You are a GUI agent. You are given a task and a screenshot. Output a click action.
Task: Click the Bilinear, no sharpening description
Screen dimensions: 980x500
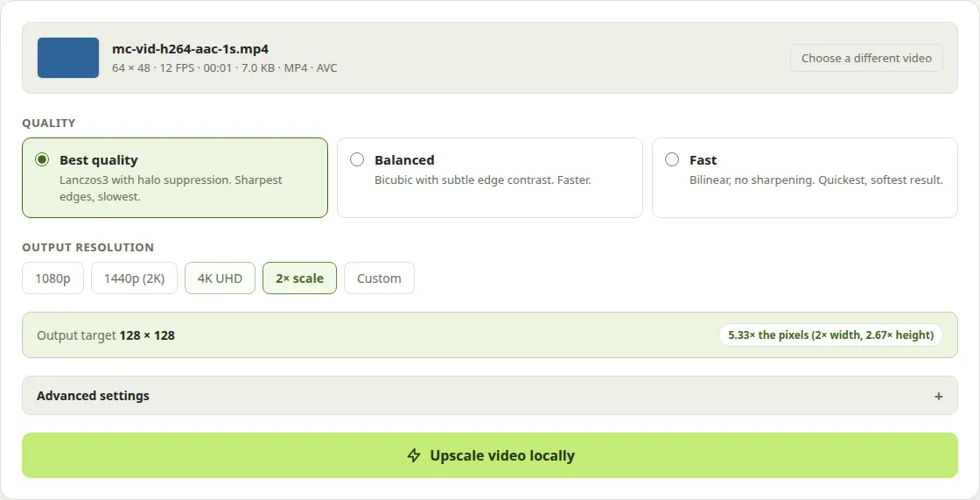click(x=816, y=180)
